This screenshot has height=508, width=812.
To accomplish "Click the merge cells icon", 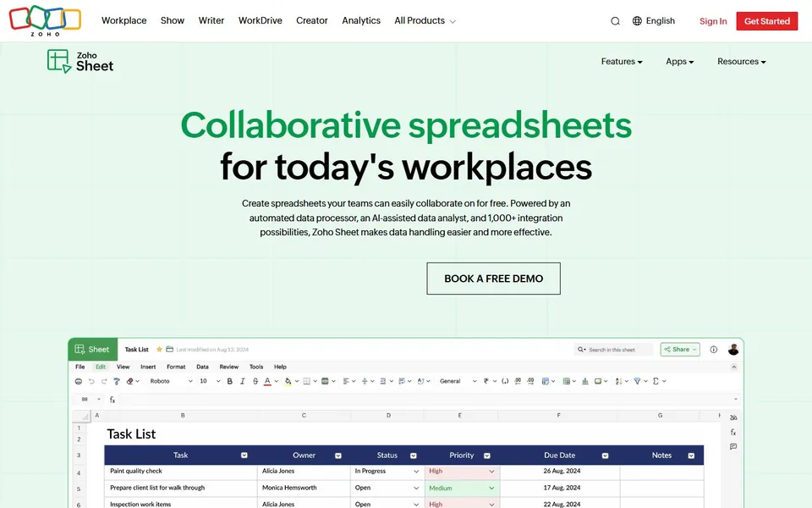I will pyautogui.click(x=325, y=381).
